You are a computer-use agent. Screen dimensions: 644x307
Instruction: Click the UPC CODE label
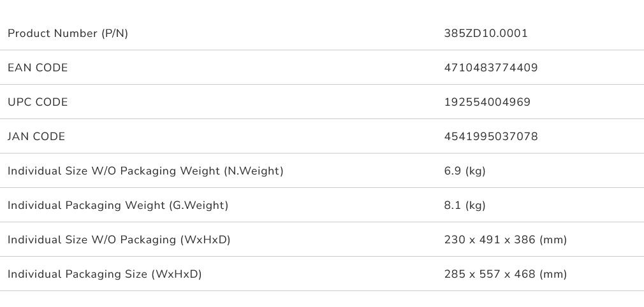[x=38, y=103]
